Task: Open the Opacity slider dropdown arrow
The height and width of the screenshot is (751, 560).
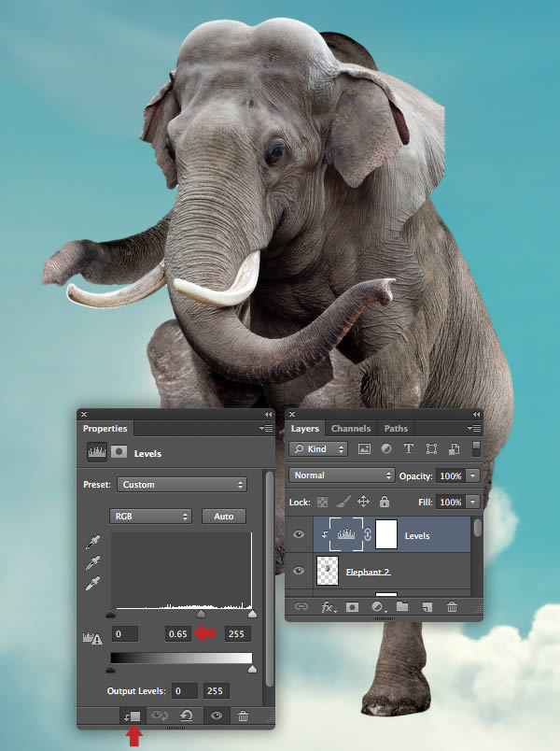Action: 473,475
